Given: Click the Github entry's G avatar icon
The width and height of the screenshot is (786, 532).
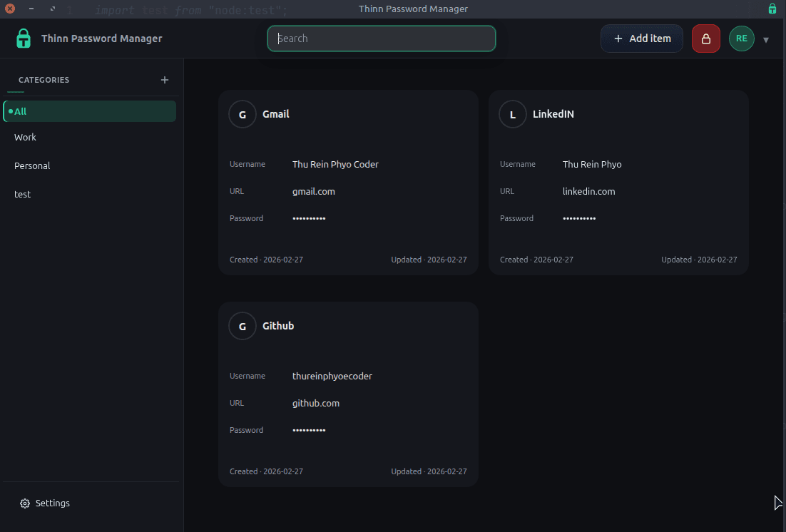Looking at the screenshot, I should point(242,325).
